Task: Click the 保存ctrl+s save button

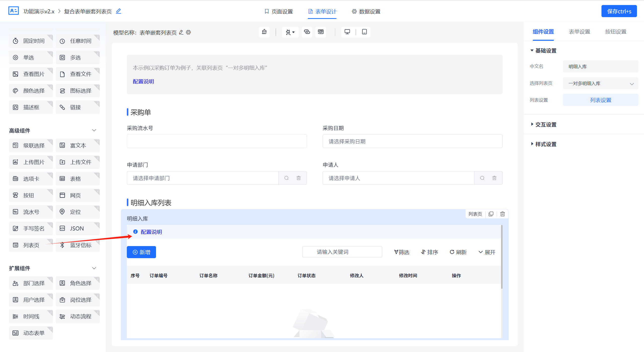Action: point(619,11)
